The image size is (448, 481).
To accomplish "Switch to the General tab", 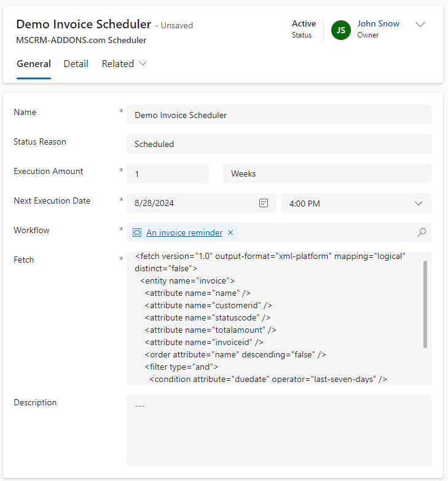I will point(34,64).
